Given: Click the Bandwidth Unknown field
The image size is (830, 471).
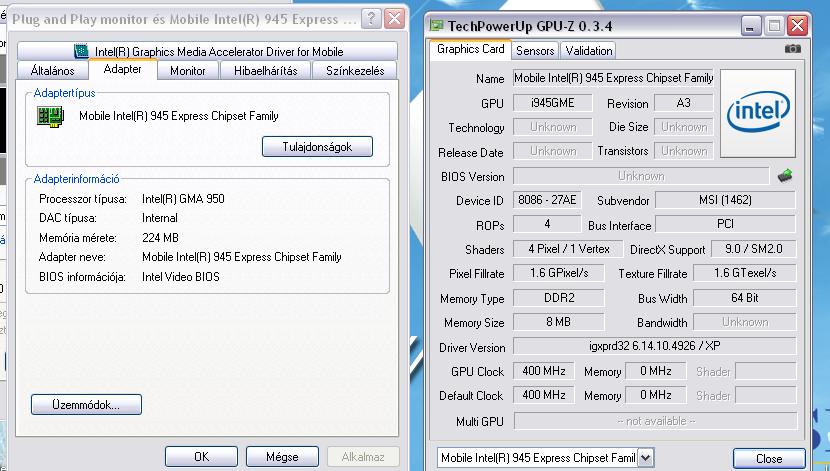Looking at the screenshot, I should [x=745, y=322].
